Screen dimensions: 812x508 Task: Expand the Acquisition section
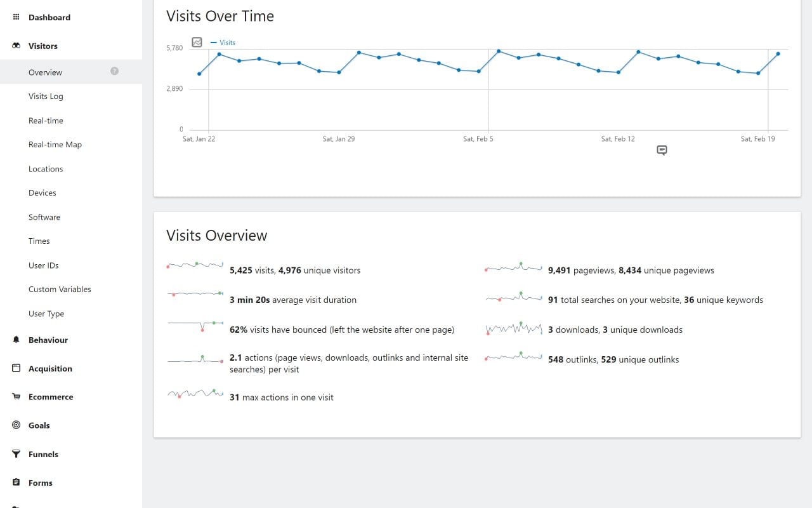50,368
